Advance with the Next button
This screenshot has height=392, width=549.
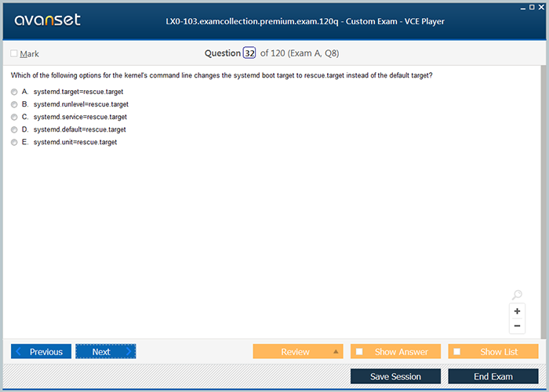point(105,351)
